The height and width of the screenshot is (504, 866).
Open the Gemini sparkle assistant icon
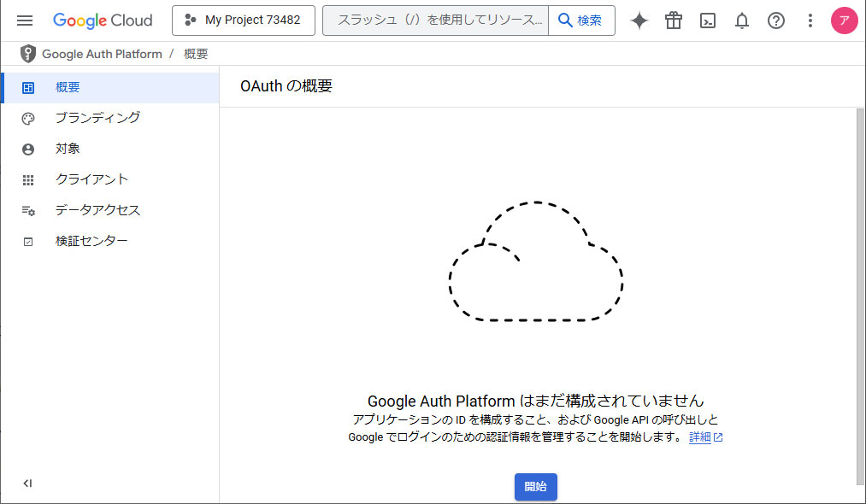[x=639, y=21]
